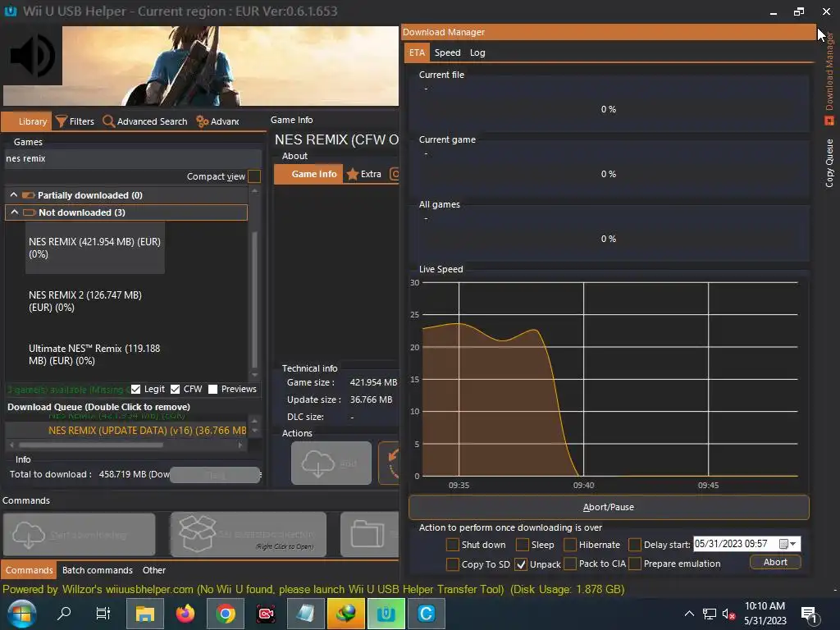Collapse the Partially downloaded (0) group
The width and height of the screenshot is (840, 630).
[x=14, y=195]
